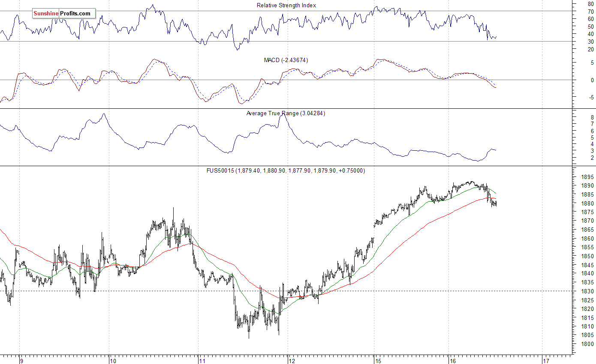
Task: Click price axis label 1800
Action: click(588, 344)
